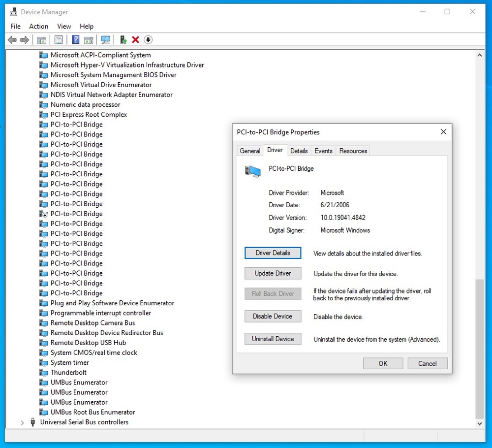This screenshot has width=492, height=448.
Task: Click the vertical scrollbar up arrow
Action: tap(480, 55)
